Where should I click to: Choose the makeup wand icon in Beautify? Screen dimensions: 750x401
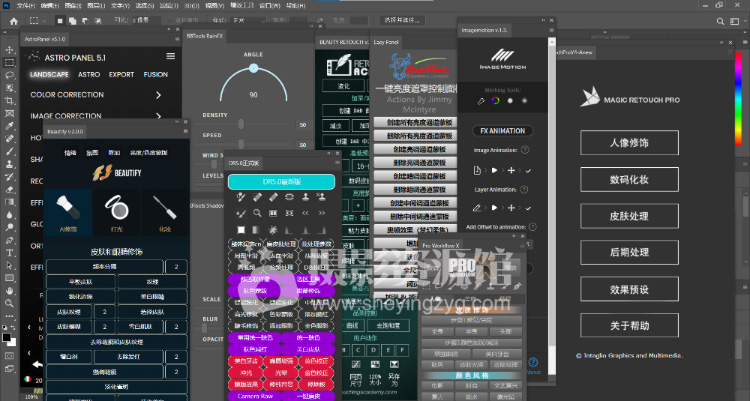tap(165, 212)
